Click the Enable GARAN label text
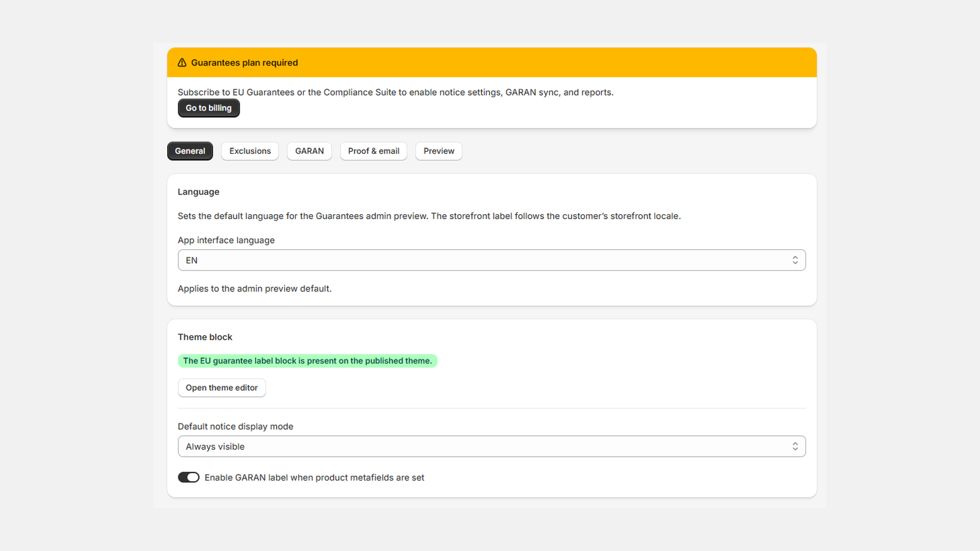Screen dimensions: 980x551 (x=314, y=478)
